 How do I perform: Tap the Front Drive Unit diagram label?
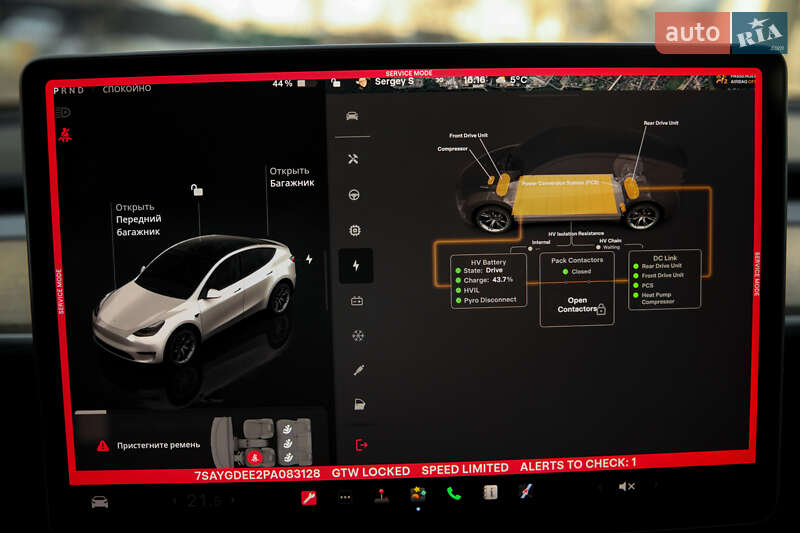click(x=468, y=136)
